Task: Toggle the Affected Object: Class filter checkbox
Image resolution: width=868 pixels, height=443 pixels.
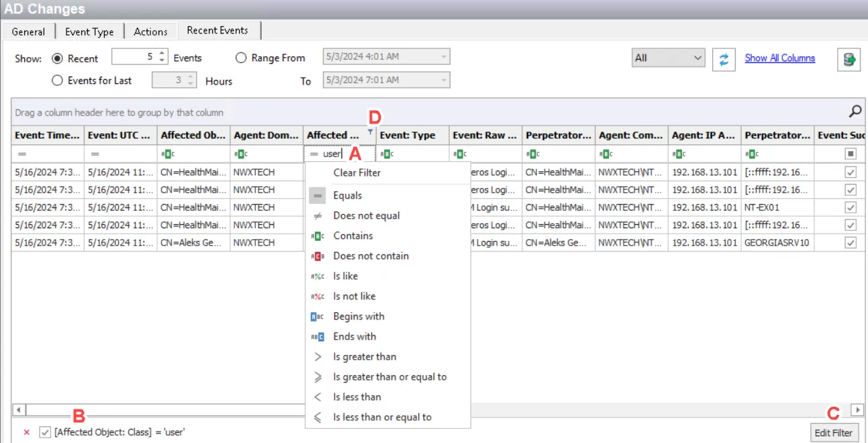Action: (45, 432)
